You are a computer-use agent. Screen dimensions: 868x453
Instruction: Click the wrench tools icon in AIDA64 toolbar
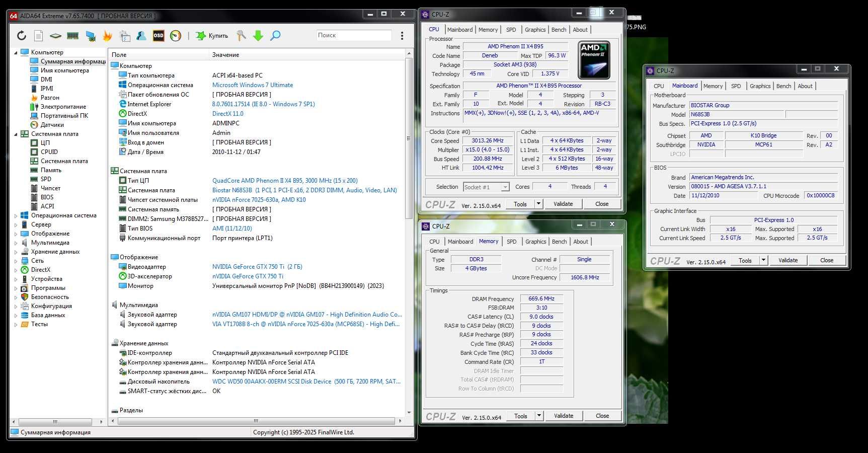point(241,35)
